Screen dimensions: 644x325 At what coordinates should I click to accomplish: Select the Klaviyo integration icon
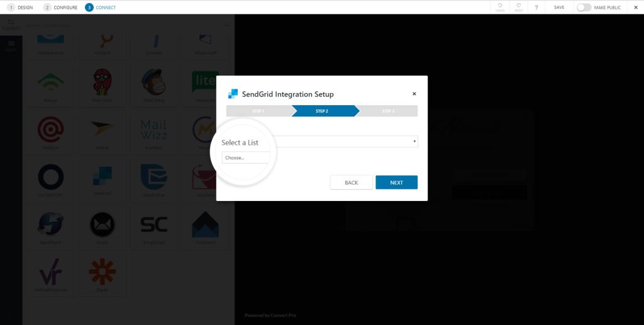[50, 82]
